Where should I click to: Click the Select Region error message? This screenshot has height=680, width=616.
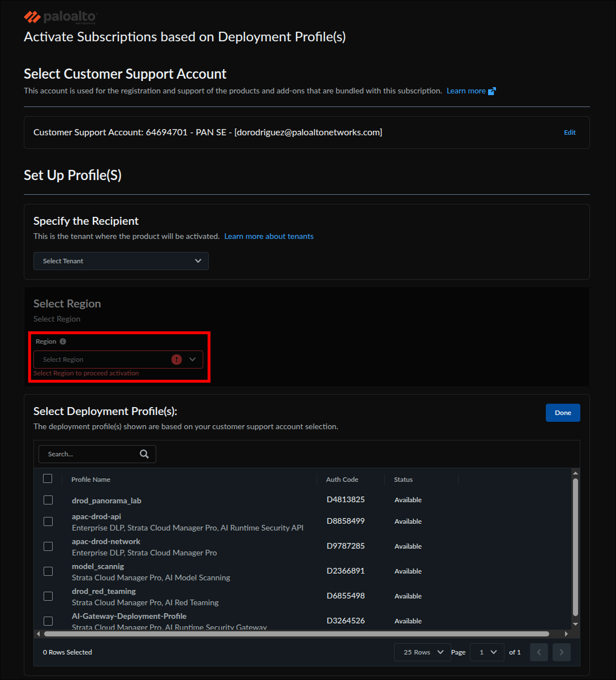[x=86, y=373]
